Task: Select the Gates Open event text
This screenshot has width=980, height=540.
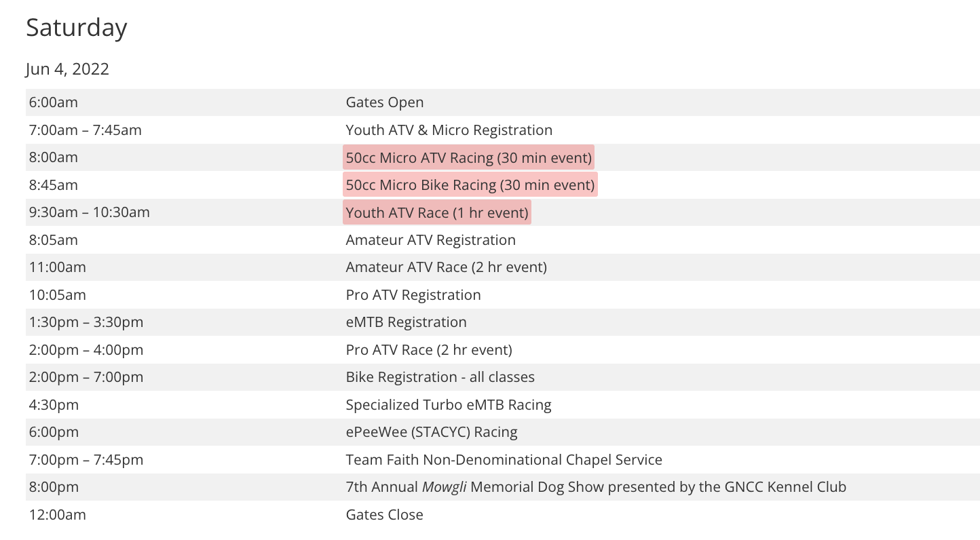Action: 384,102
